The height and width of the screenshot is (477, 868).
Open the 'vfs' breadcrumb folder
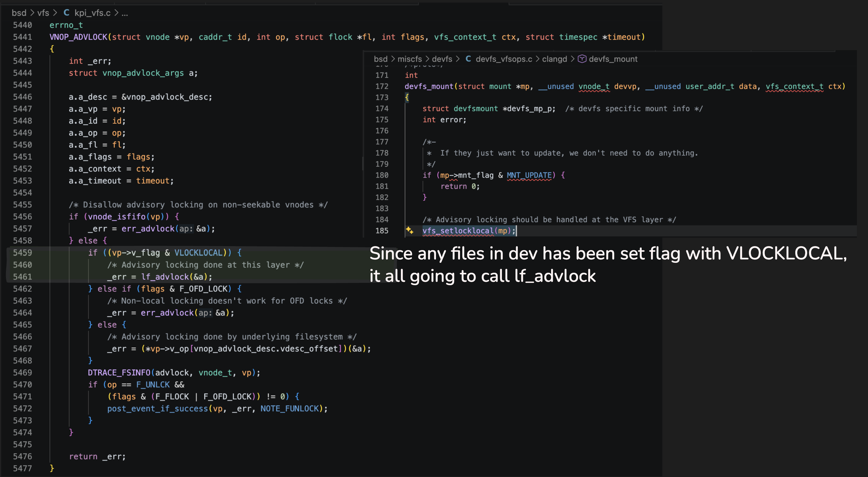tap(43, 13)
